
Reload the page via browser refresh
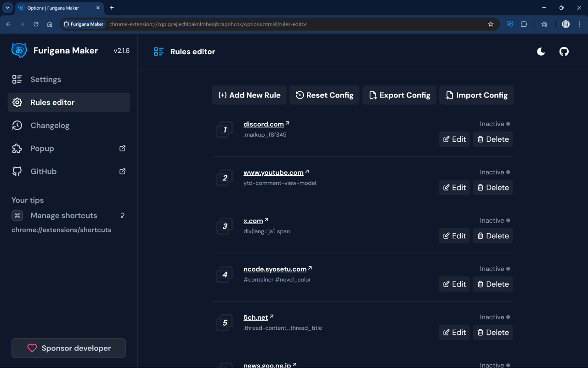point(36,24)
